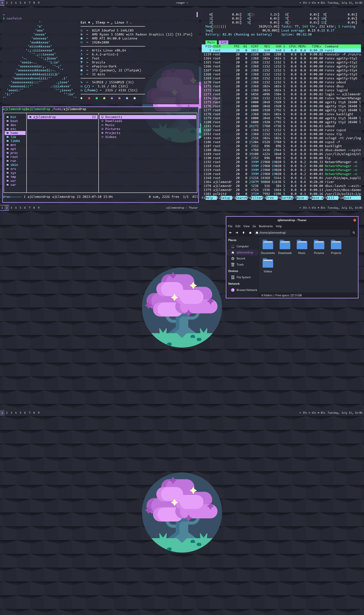The height and width of the screenshot is (615, 364).
Task: Open Thunar's View menu
Action: pos(246,226)
